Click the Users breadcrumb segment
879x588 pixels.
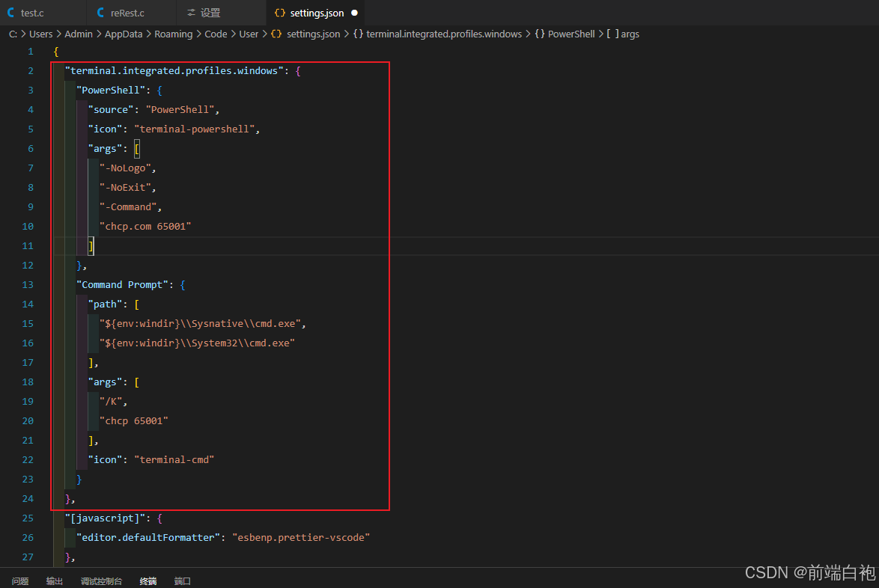pyautogui.click(x=41, y=34)
